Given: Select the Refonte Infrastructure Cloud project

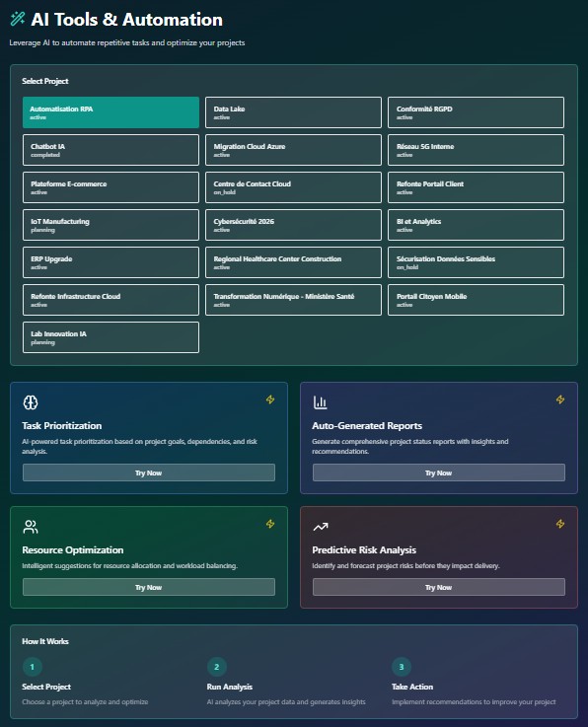Looking at the screenshot, I should coord(110,300).
